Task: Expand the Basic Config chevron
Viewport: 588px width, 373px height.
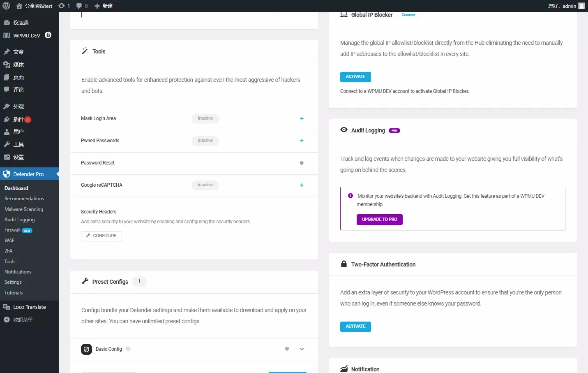Action: [302, 349]
